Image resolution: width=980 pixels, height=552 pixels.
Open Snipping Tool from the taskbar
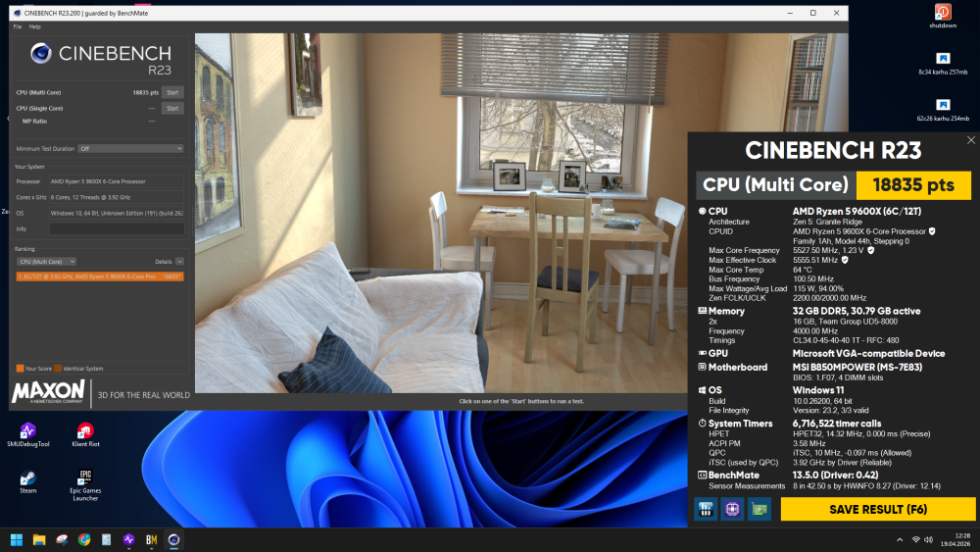coord(62,539)
